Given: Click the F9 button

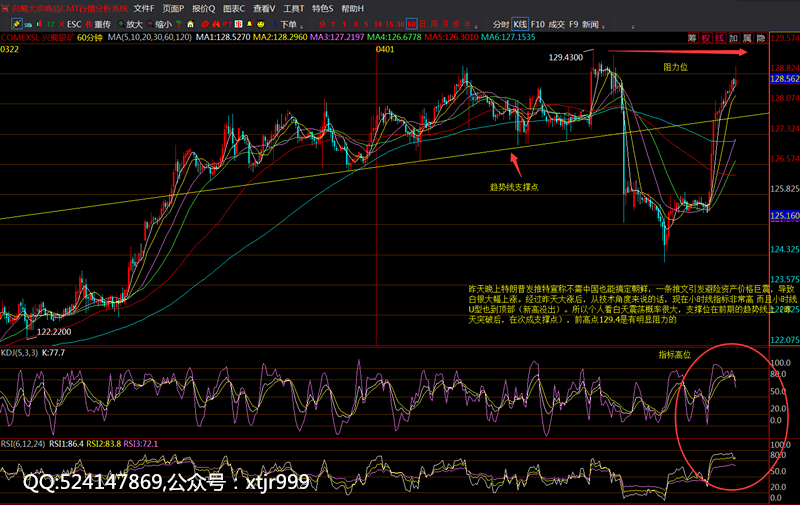Looking at the screenshot, I should [574, 24].
